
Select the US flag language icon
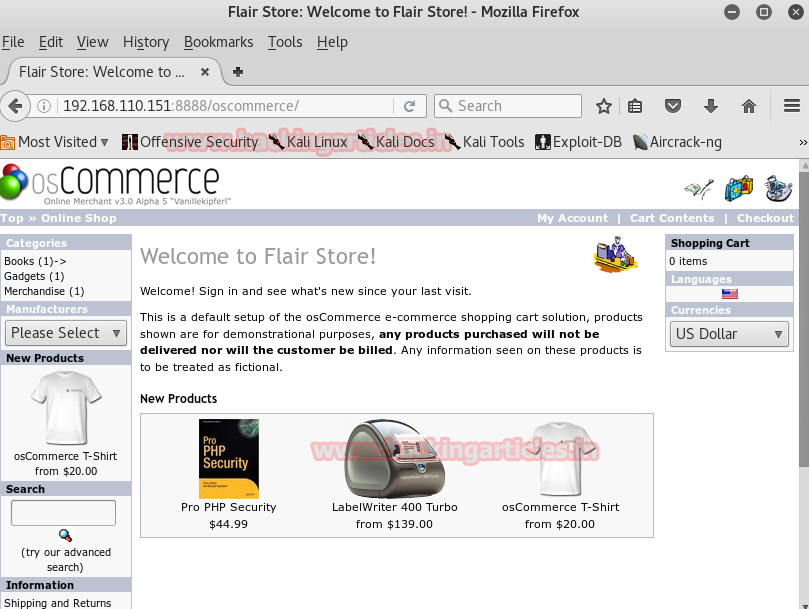click(x=730, y=294)
